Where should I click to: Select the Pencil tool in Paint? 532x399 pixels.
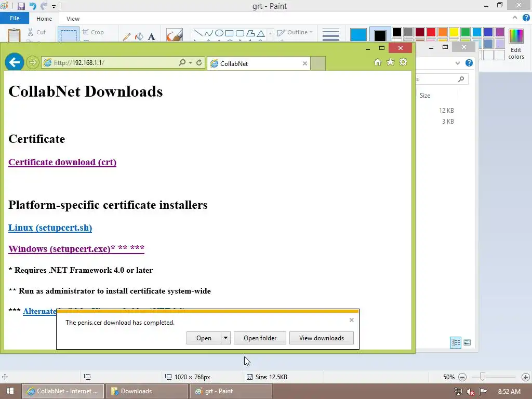point(127,36)
